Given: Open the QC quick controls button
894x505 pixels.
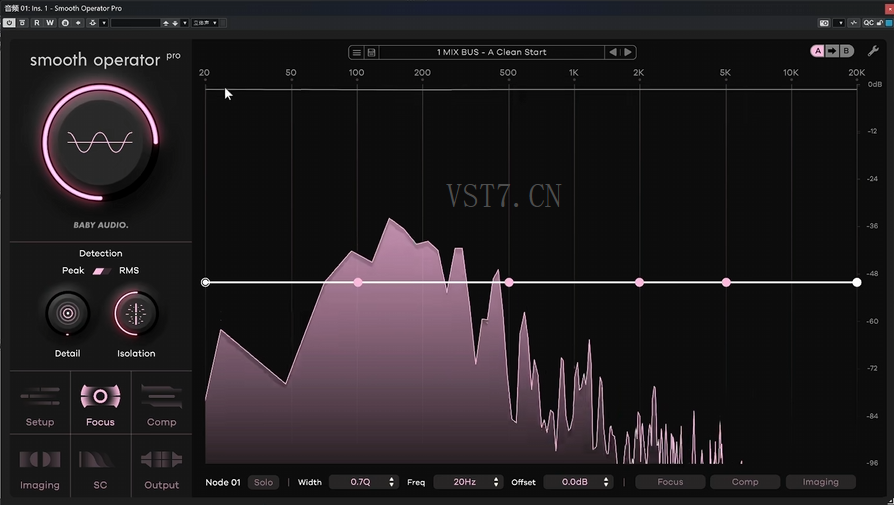Looking at the screenshot, I should [x=868, y=23].
